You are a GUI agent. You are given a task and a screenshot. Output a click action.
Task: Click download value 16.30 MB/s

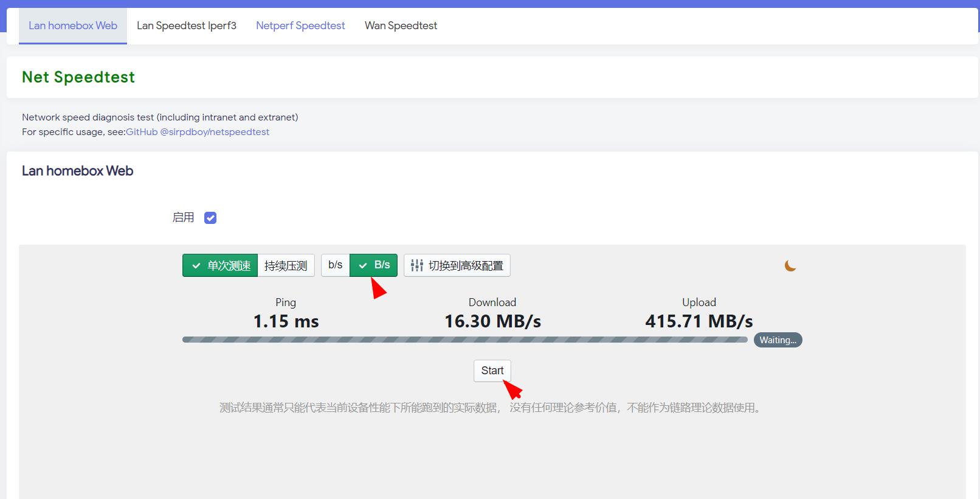pyautogui.click(x=492, y=321)
